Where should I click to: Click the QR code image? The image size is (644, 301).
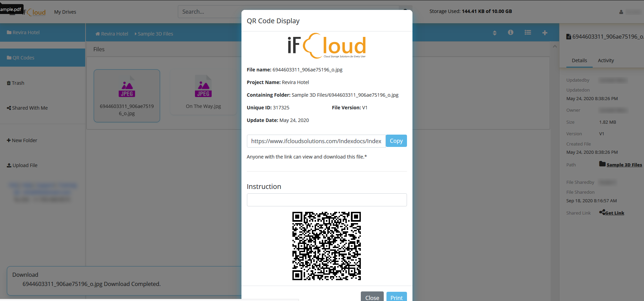[x=326, y=246]
